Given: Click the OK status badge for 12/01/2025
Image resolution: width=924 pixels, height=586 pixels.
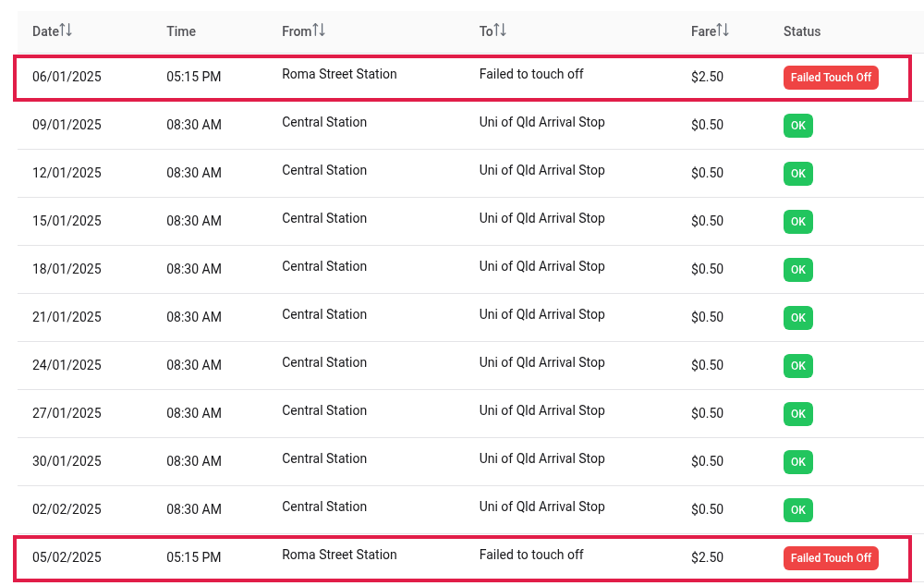Looking at the screenshot, I should pos(798,174).
